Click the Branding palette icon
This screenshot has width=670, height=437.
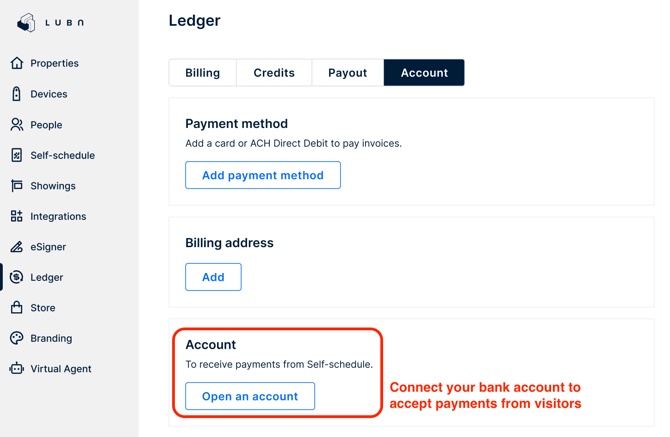coord(17,338)
